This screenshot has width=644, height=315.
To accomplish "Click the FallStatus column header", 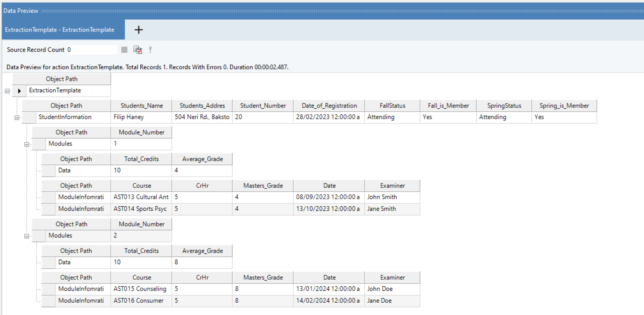I will [392, 106].
